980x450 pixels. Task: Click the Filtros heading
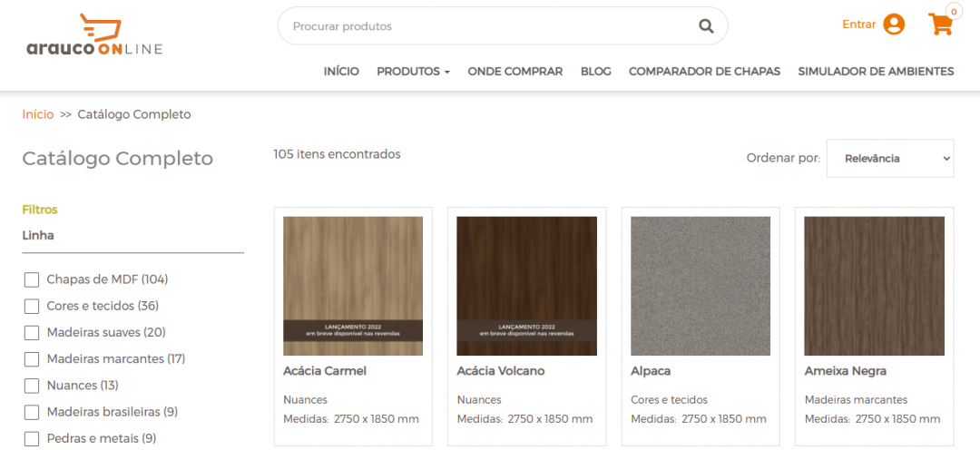[x=40, y=210]
